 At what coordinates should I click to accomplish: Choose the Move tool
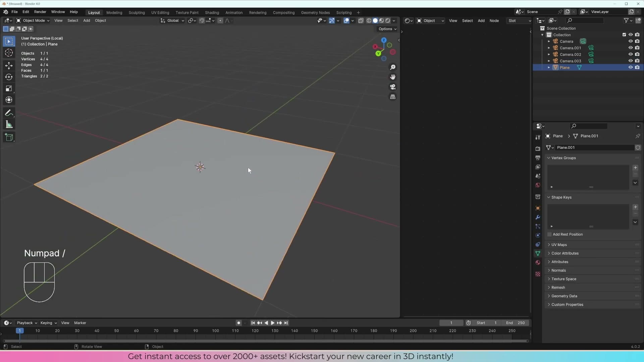click(9, 65)
